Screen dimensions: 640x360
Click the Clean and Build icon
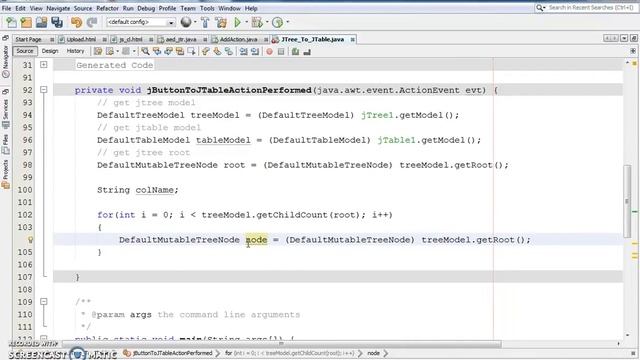[221, 22]
